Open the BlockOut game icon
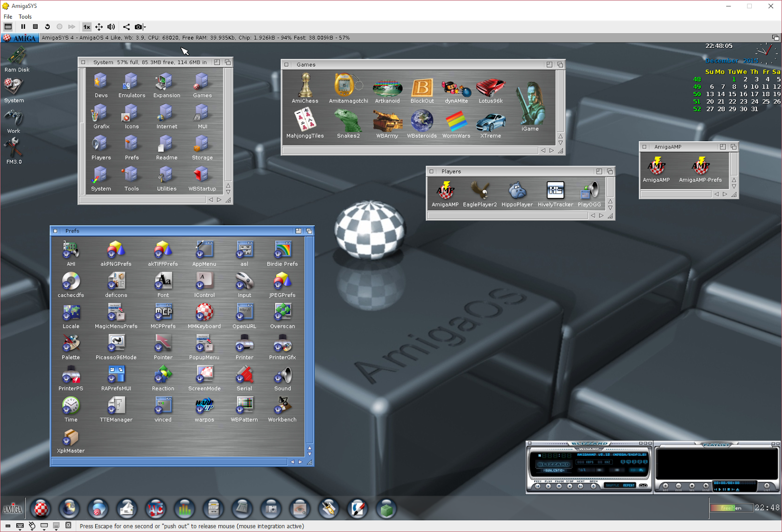This screenshot has height=532, width=782. (x=422, y=90)
